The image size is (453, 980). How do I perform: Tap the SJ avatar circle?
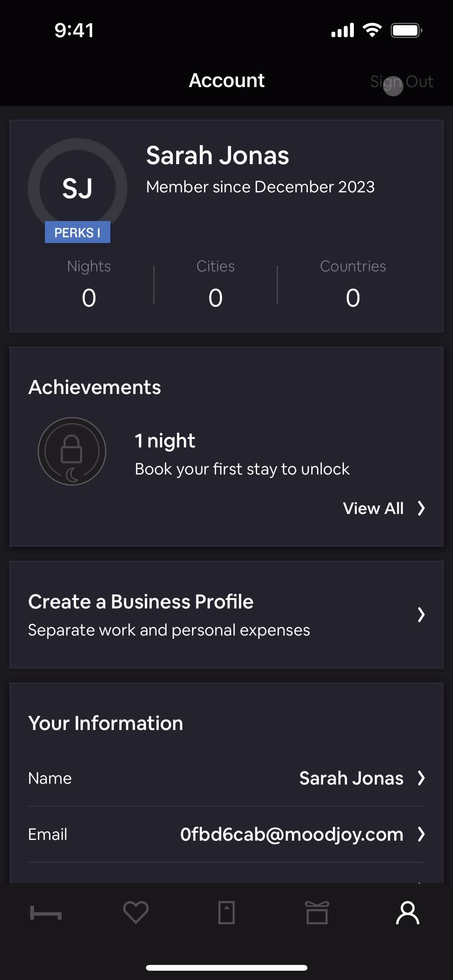click(x=77, y=188)
